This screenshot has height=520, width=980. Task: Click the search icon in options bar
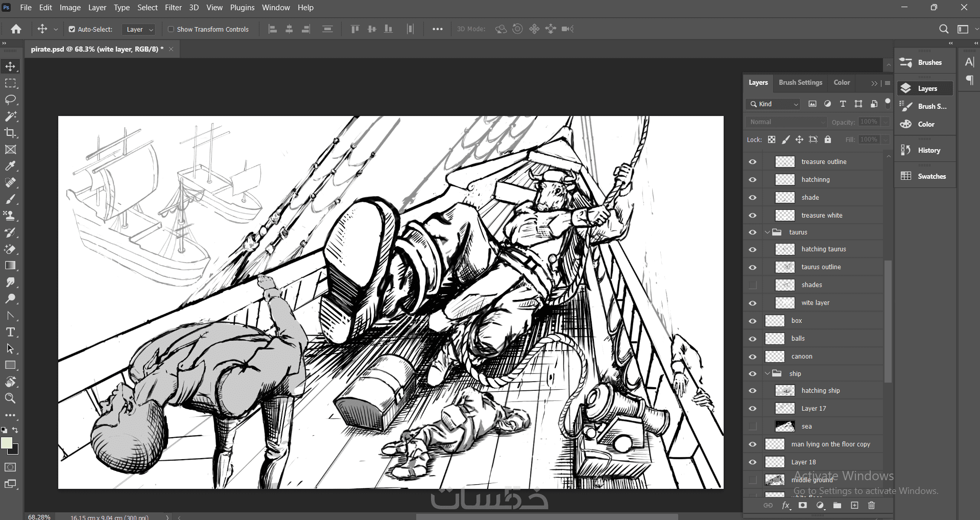[x=944, y=29]
